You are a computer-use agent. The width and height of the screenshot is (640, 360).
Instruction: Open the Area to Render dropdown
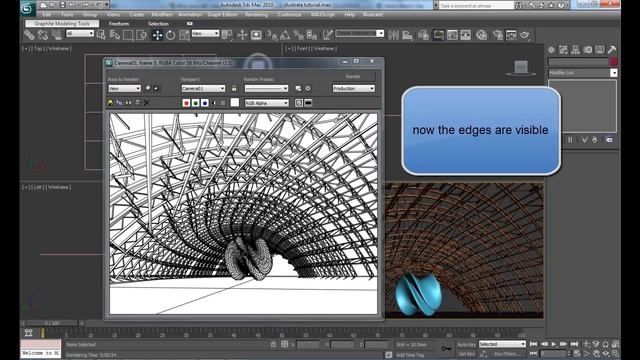click(124, 89)
